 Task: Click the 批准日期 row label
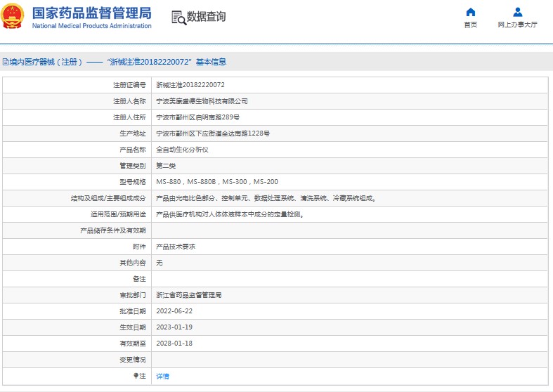[133, 311]
